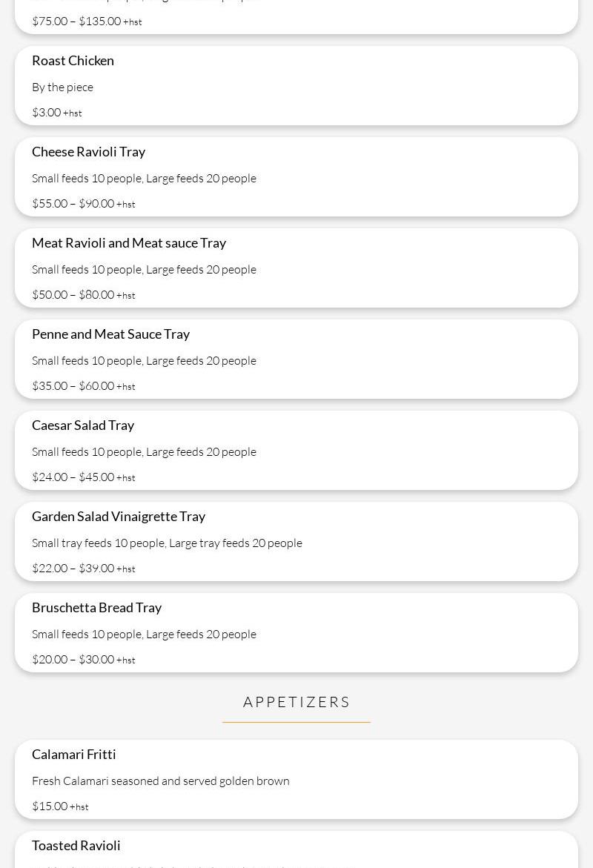The image size is (593, 868).
Task: Select the Toasted Ravioli appetizer title
Action: pos(76,846)
